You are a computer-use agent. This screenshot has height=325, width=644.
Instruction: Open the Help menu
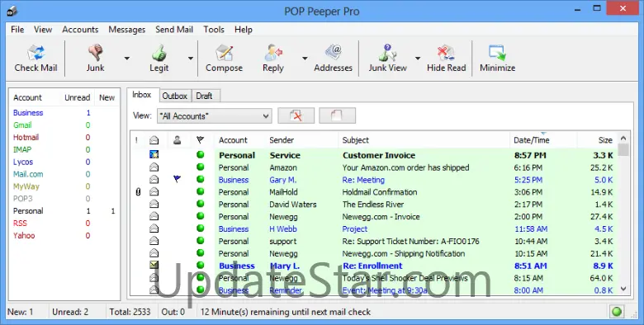click(243, 30)
